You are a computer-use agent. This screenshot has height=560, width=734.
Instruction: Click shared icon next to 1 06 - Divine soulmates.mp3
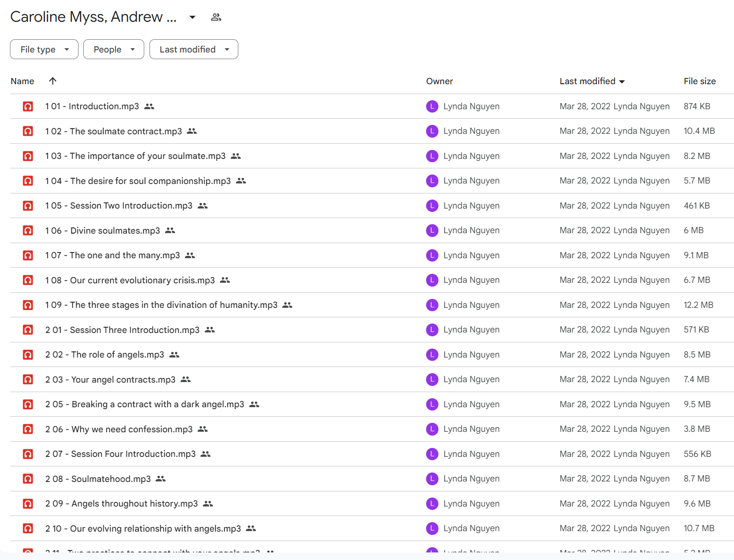coord(170,230)
